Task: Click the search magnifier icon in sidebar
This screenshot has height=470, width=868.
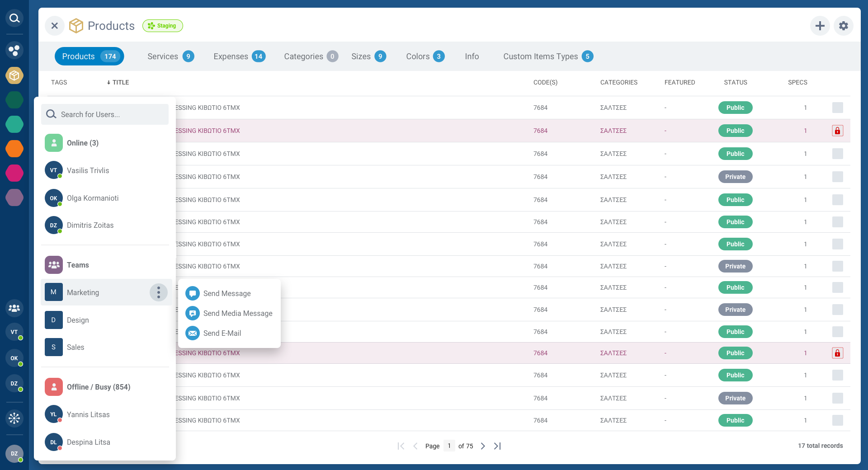Action: (x=14, y=18)
